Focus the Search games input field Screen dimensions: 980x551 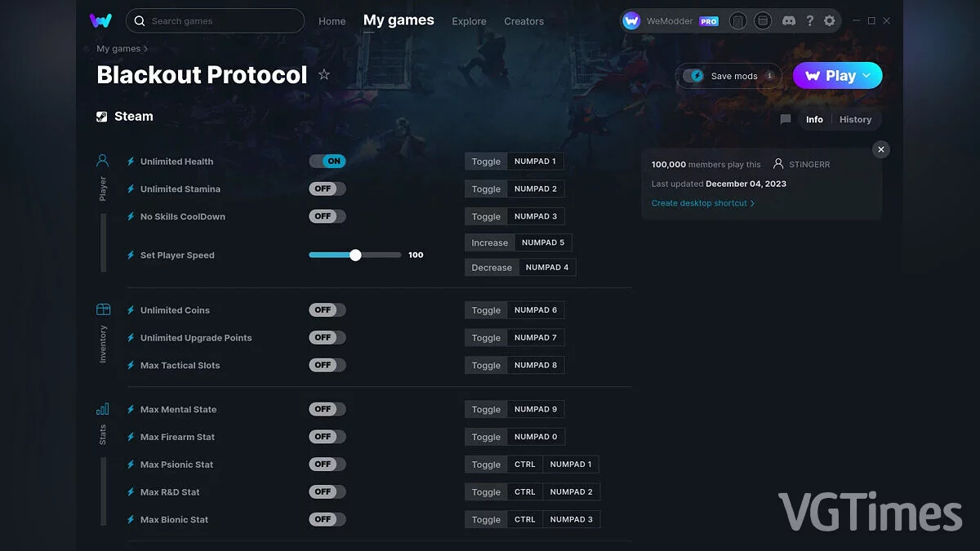coord(216,21)
